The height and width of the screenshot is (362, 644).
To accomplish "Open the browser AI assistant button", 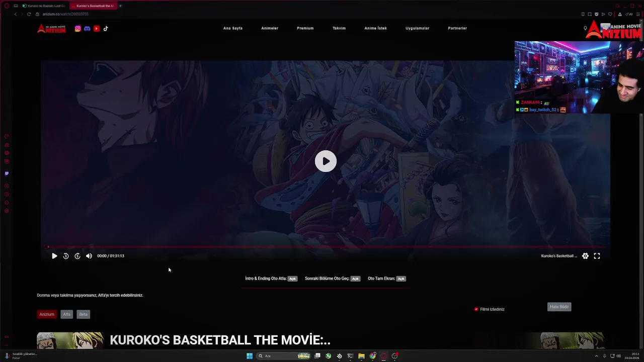I will click(x=629, y=14).
